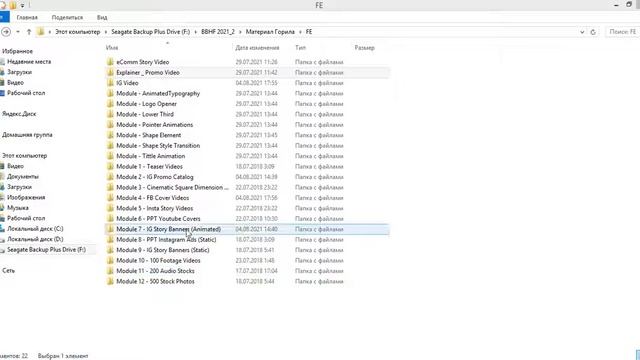Select Сеть in the navigation pane
640x360 pixels.
9,271
